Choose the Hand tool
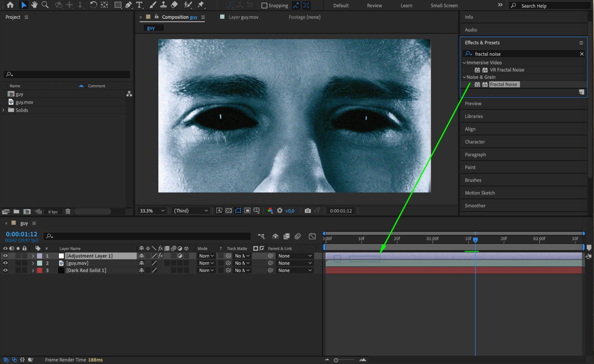594x364 pixels. [x=34, y=5]
